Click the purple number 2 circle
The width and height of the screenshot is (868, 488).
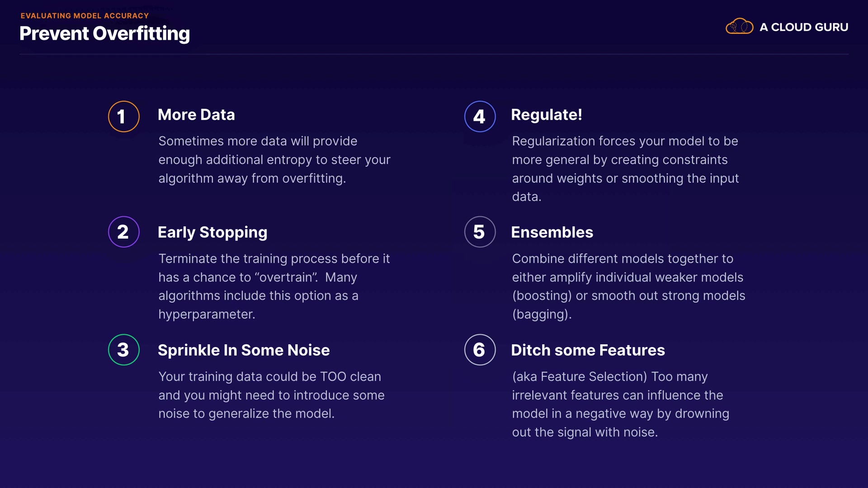click(x=123, y=232)
